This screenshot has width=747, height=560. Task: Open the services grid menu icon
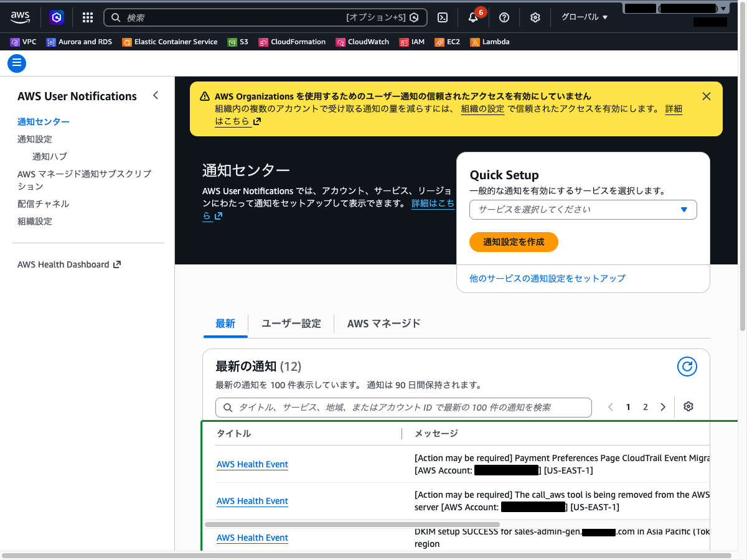tap(88, 17)
